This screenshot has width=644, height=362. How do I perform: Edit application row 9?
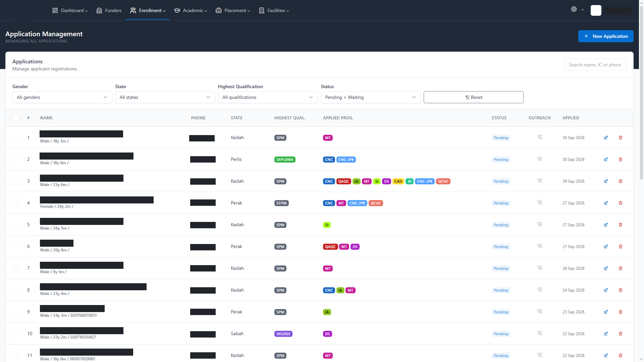[606, 312]
